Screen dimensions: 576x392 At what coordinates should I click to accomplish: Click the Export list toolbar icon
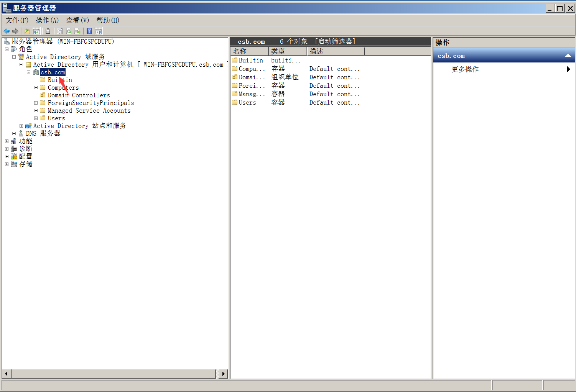pyautogui.click(x=78, y=31)
